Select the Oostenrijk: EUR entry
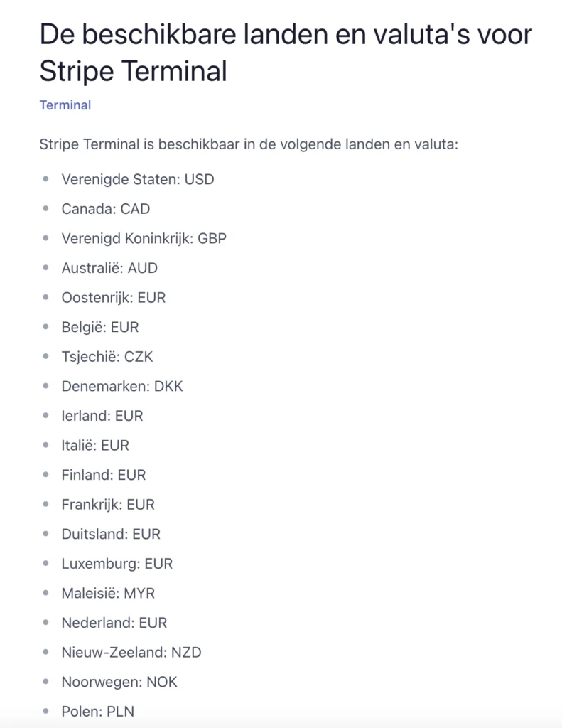Viewport: 562px width, 728px height. [x=113, y=298]
